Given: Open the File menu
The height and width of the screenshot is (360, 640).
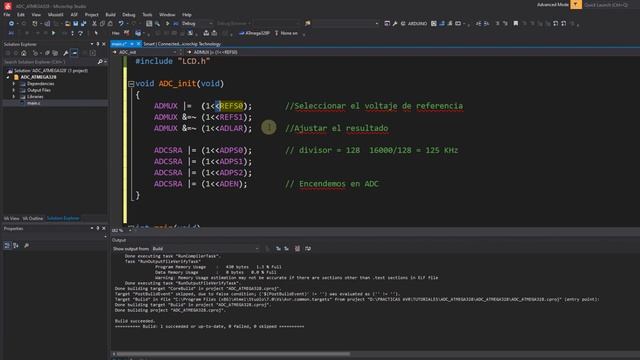Looking at the screenshot, I should click(7, 15).
